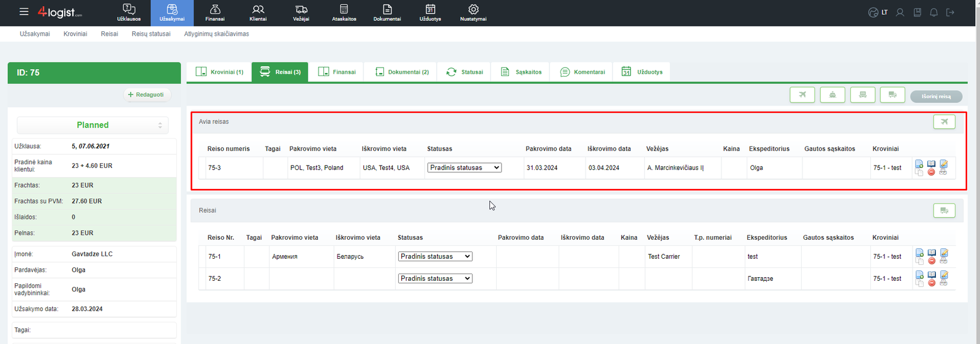Open the Užduotys calendar section in top bar
The image size is (980, 344).
(430, 13)
